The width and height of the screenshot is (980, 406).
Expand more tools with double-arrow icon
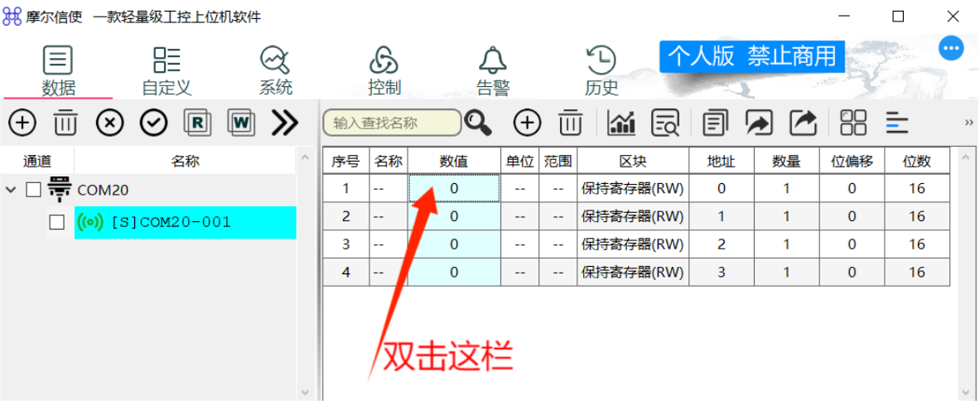click(284, 123)
